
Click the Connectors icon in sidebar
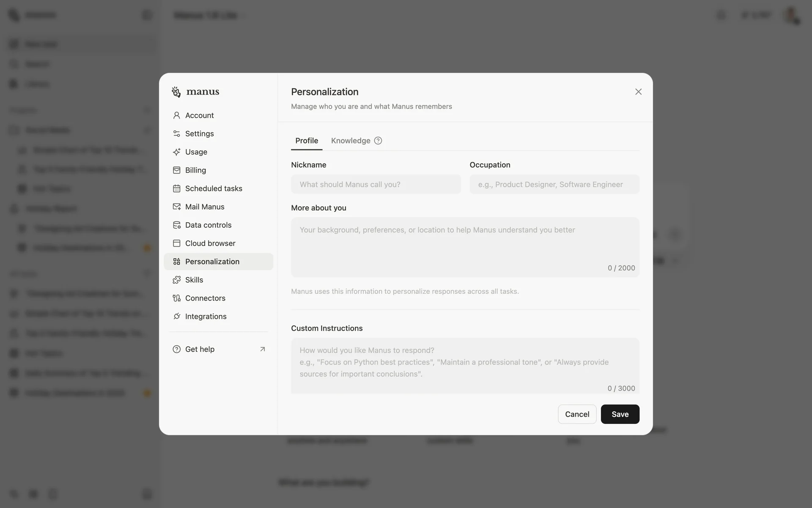coord(176,298)
